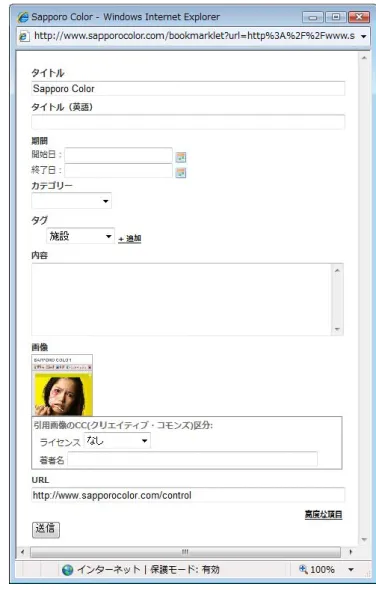Open calendar picker for 開始日 start date

point(181,157)
